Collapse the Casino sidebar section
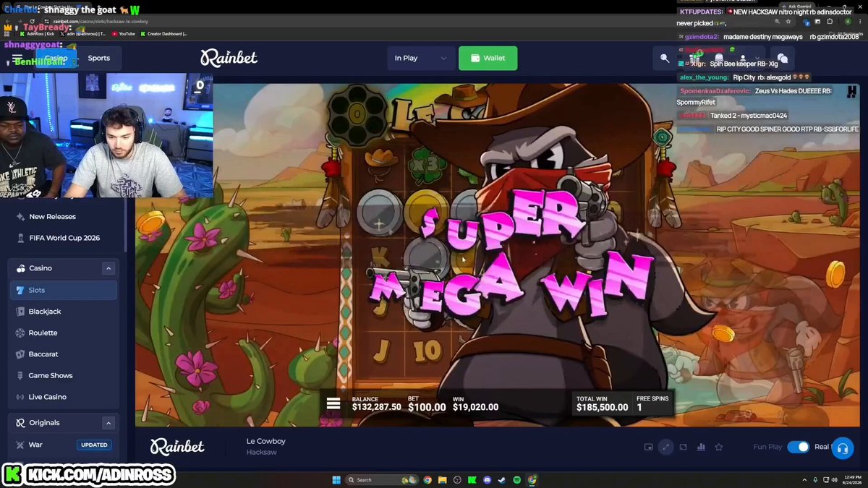Viewport: 868px width, 488px height. pos(109,268)
